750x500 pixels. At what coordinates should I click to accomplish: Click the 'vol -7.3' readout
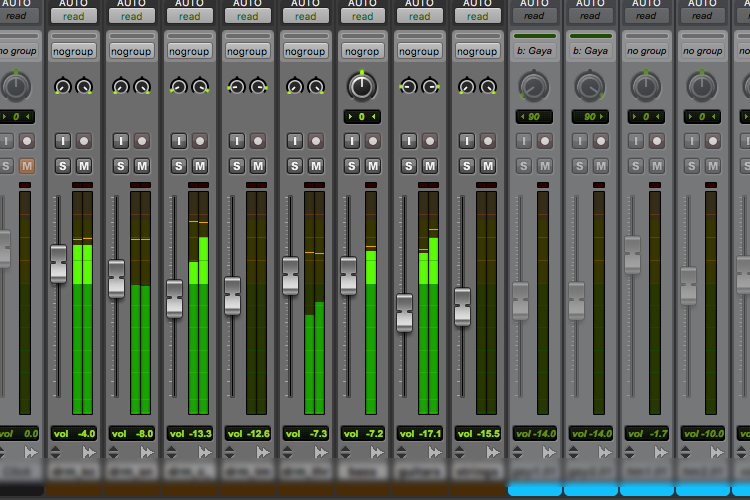coord(305,434)
